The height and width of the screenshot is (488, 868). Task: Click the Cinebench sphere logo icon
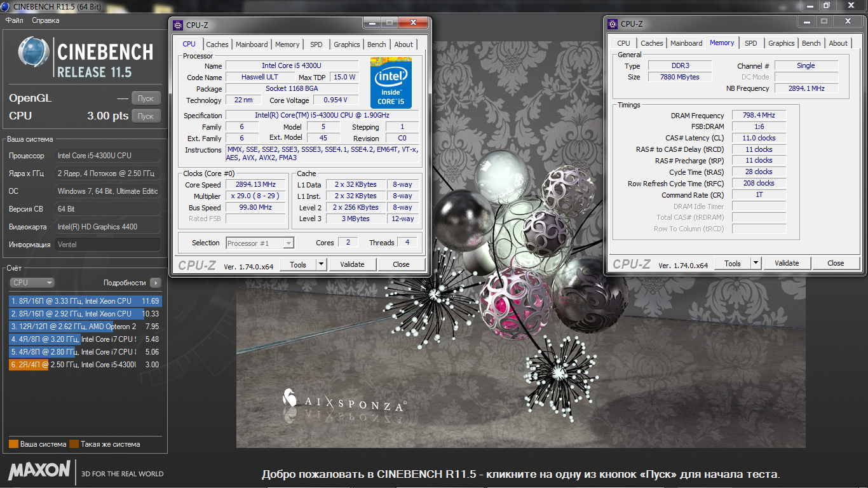[x=35, y=53]
